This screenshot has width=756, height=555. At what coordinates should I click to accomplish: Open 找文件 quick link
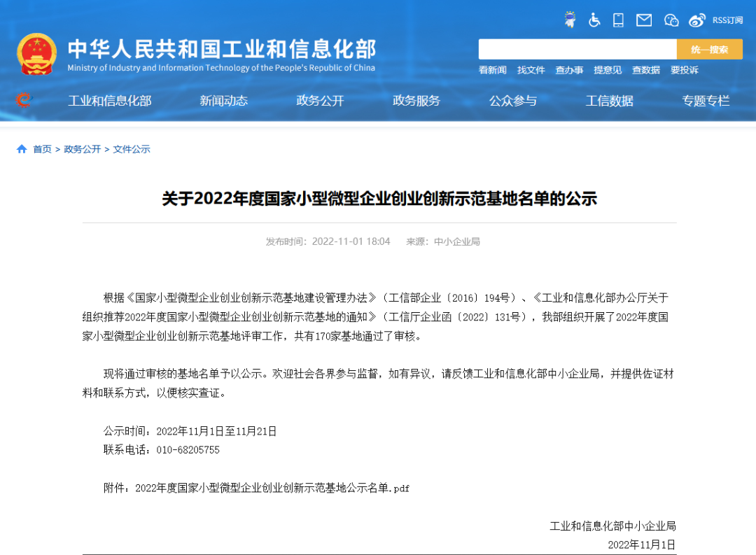531,70
